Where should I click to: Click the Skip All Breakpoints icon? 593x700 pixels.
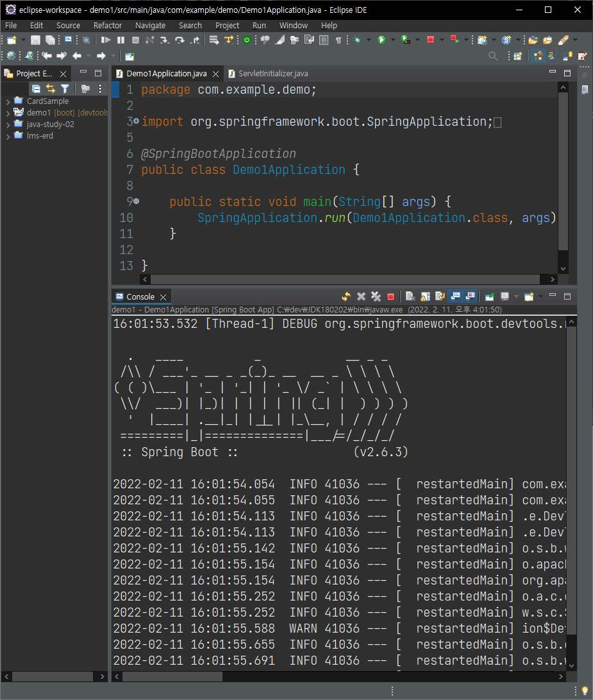coord(86,40)
